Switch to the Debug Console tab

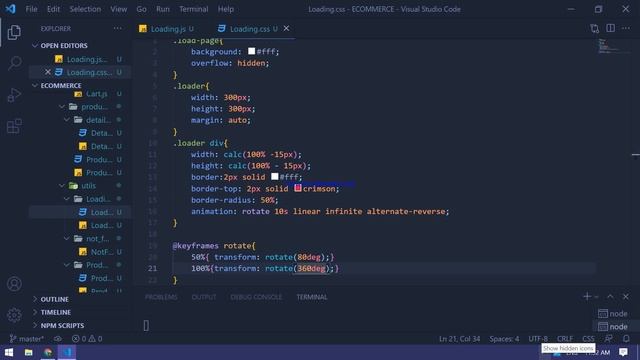coord(256,297)
